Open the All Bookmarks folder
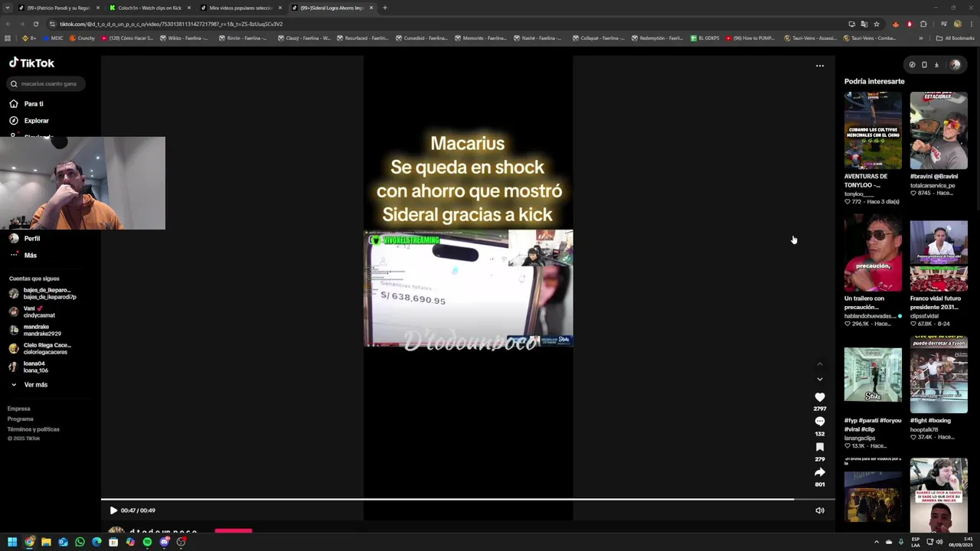 (955, 38)
